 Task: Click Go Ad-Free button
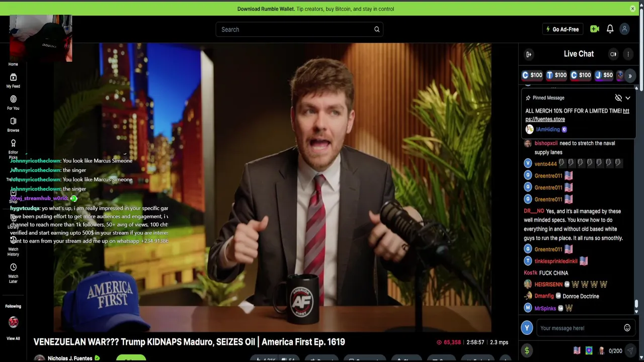[563, 29]
